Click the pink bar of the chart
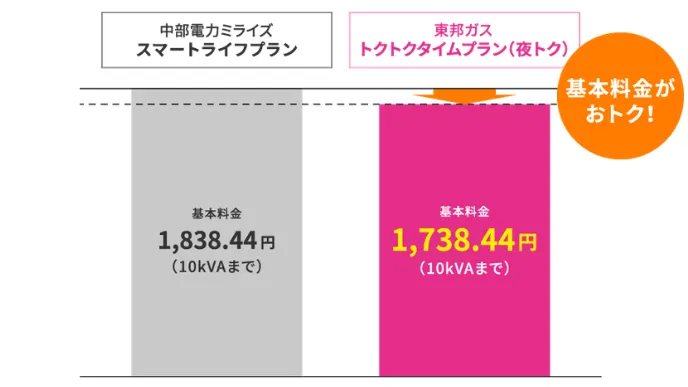688x387 pixels. point(464,240)
